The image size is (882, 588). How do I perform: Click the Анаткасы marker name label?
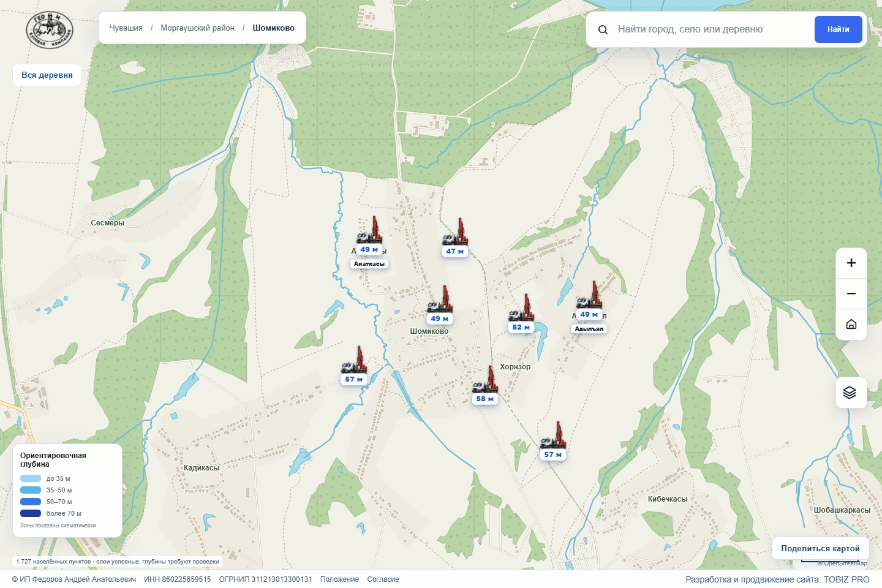pyautogui.click(x=369, y=264)
